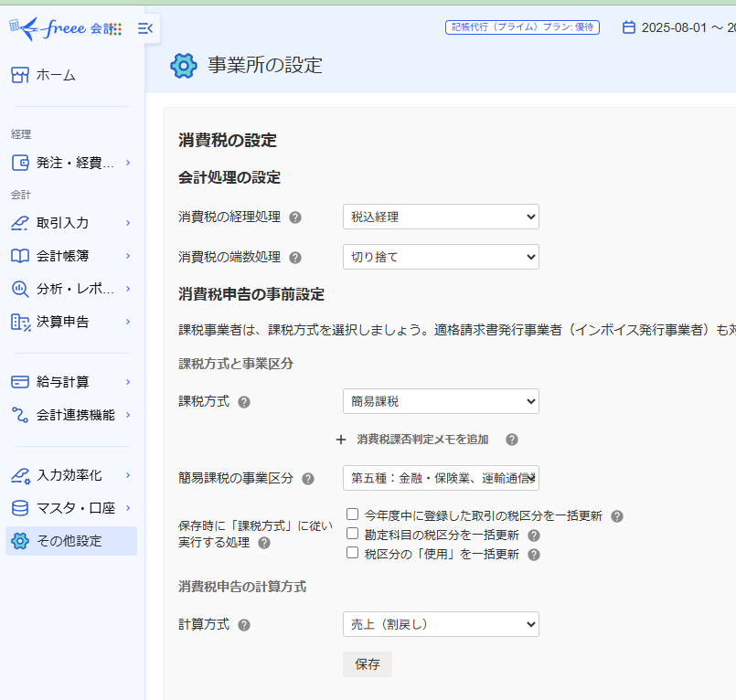Click the 入力効率化 pen-gear icon
The image size is (736, 700).
[20, 475]
